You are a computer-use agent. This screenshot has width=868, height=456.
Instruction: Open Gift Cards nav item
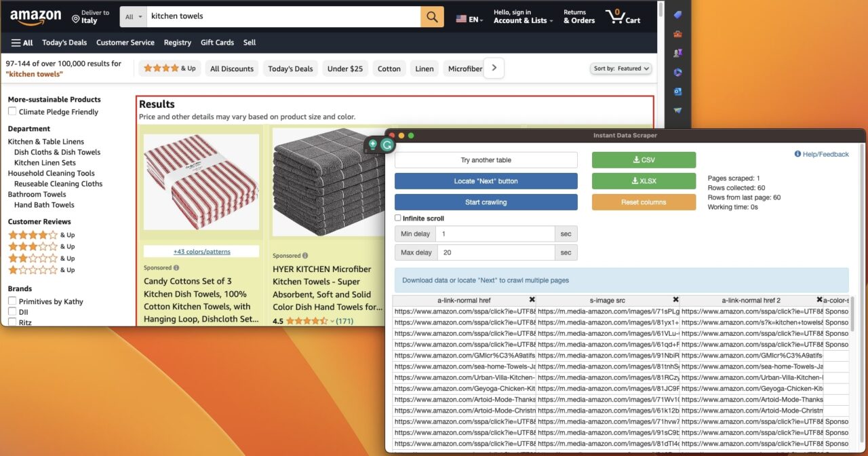[217, 43]
